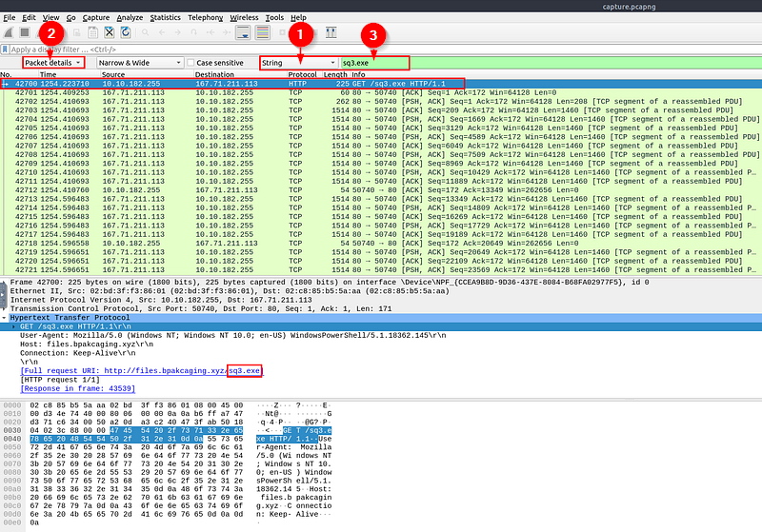Open the Go menu
Viewport: 762px width, 532px height.
70,17
